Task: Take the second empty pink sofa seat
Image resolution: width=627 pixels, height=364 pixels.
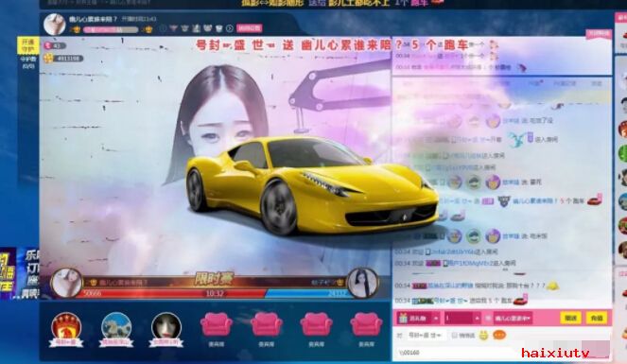Action: 267,324
